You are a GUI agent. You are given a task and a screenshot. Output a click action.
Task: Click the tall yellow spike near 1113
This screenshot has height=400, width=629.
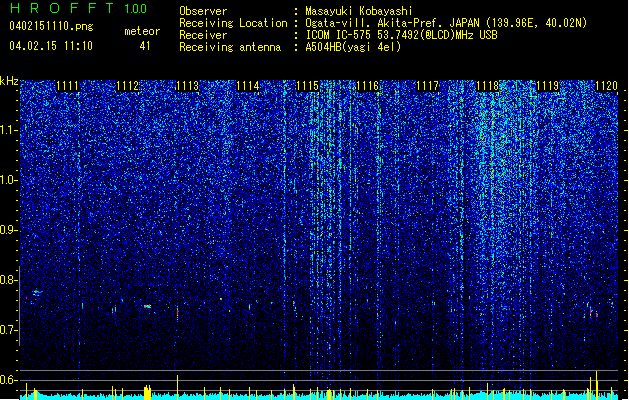[x=177, y=387]
